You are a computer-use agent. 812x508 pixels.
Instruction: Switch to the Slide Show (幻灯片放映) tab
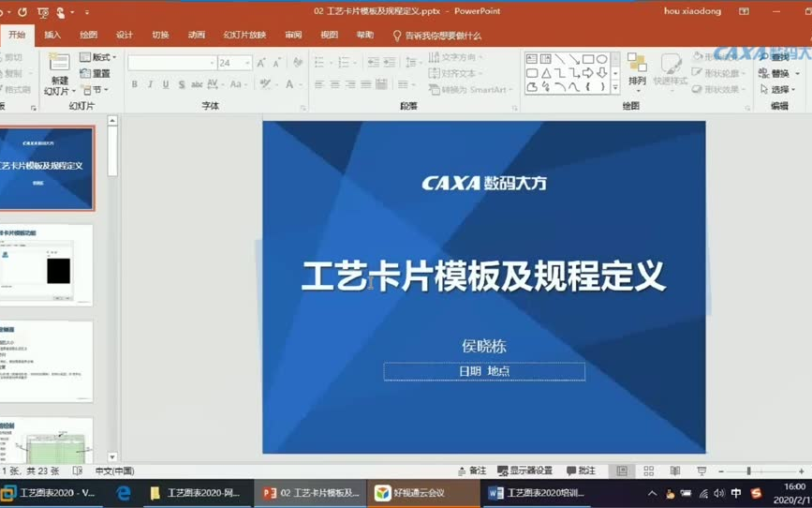245,35
